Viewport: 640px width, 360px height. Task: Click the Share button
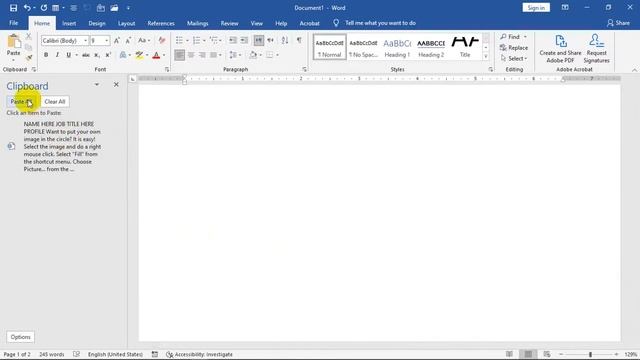[x=618, y=23]
